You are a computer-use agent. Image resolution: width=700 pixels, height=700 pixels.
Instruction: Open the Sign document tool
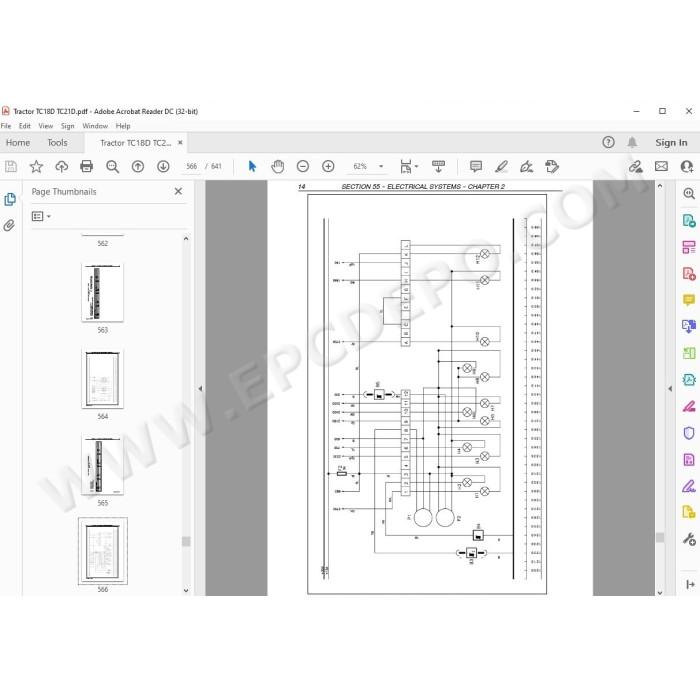[527, 167]
